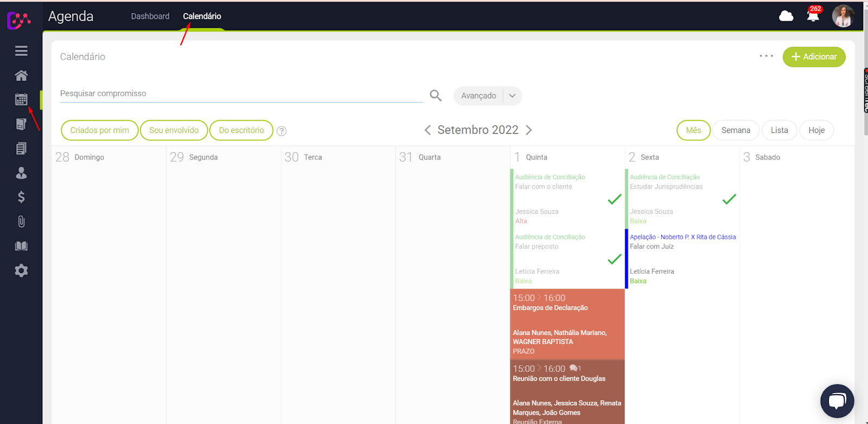Go to previous month before Setembro 2022
The width and height of the screenshot is (868, 424).
[427, 130]
